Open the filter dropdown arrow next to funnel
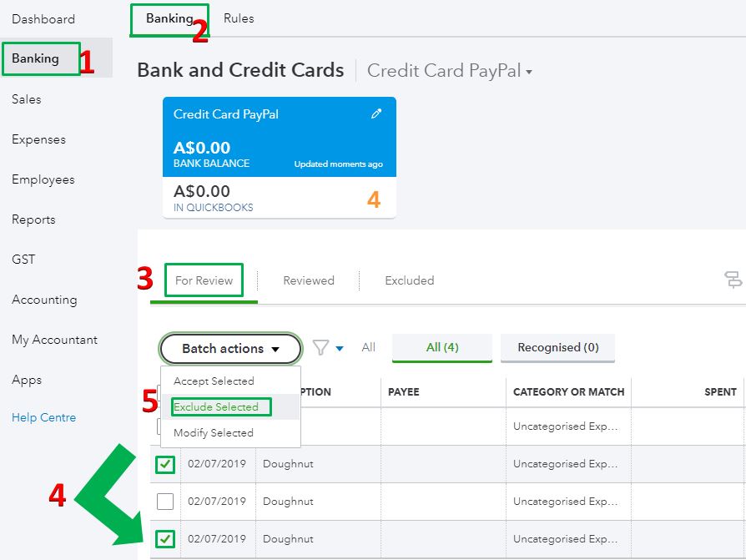The width and height of the screenshot is (746, 560). [x=340, y=348]
